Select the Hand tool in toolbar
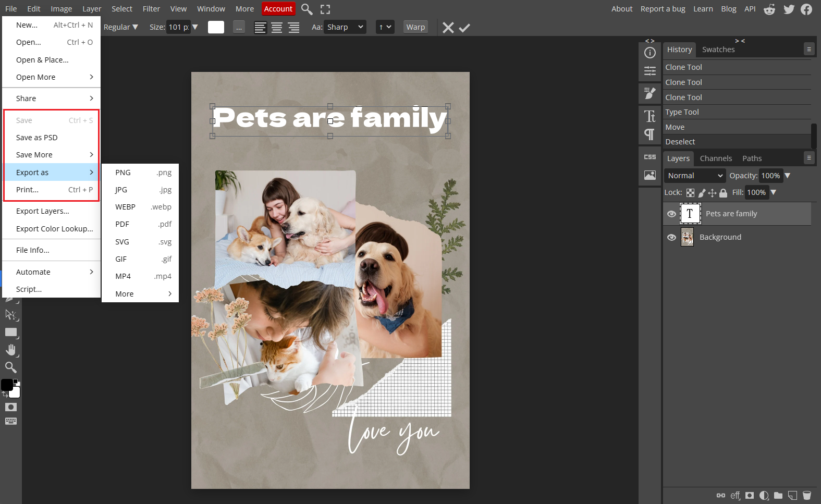The height and width of the screenshot is (504, 821). pos(11,350)
